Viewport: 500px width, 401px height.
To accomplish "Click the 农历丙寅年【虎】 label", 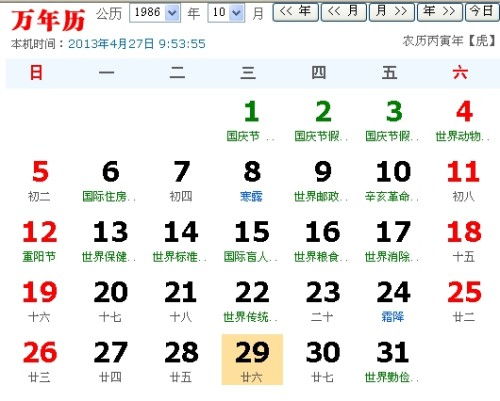I will coord(449,41).
